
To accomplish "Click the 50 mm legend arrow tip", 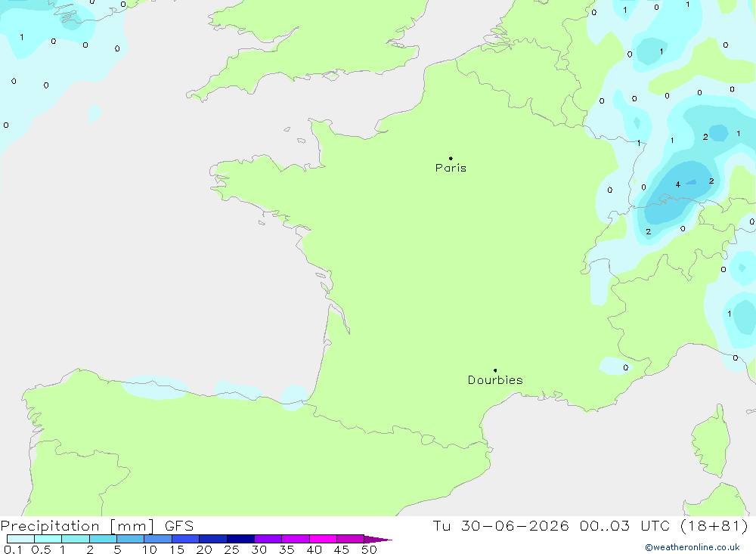I will coord(378,539).
